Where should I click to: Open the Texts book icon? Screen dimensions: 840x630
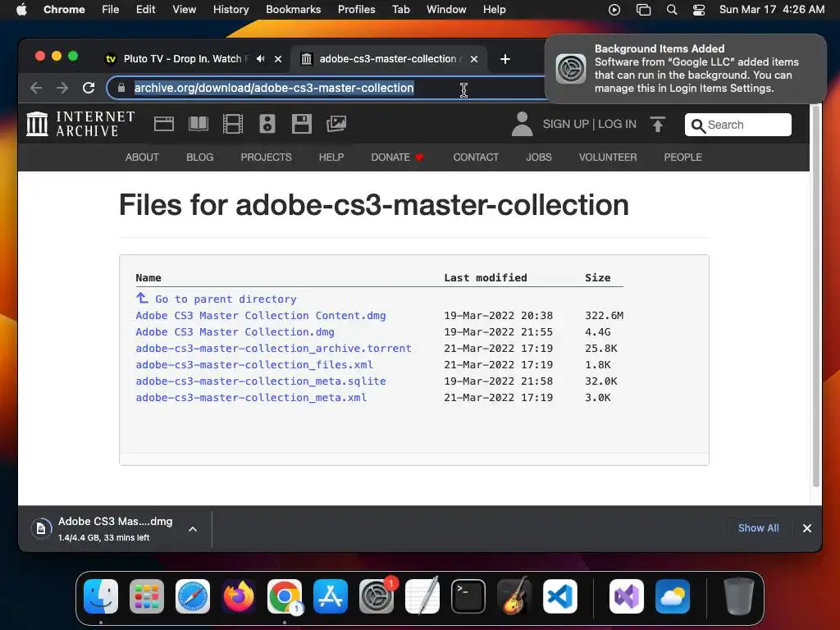pyautogui.click(x=199, y=125)
